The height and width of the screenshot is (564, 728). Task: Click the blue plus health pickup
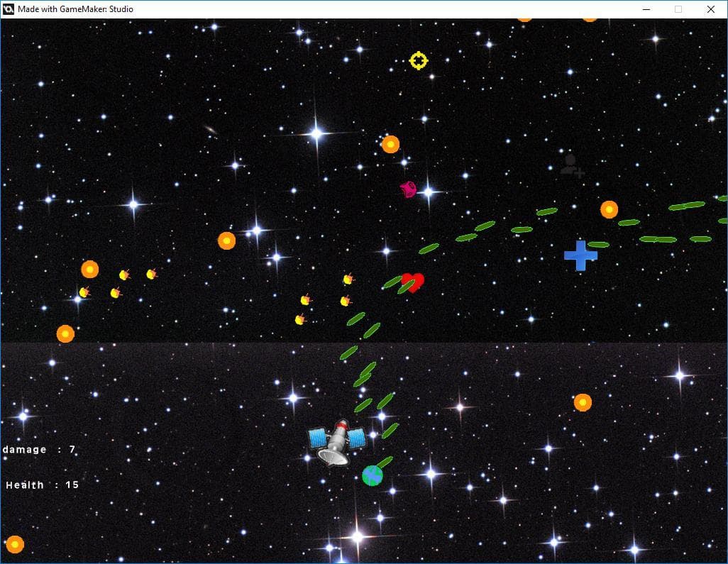tap(580, 255)
